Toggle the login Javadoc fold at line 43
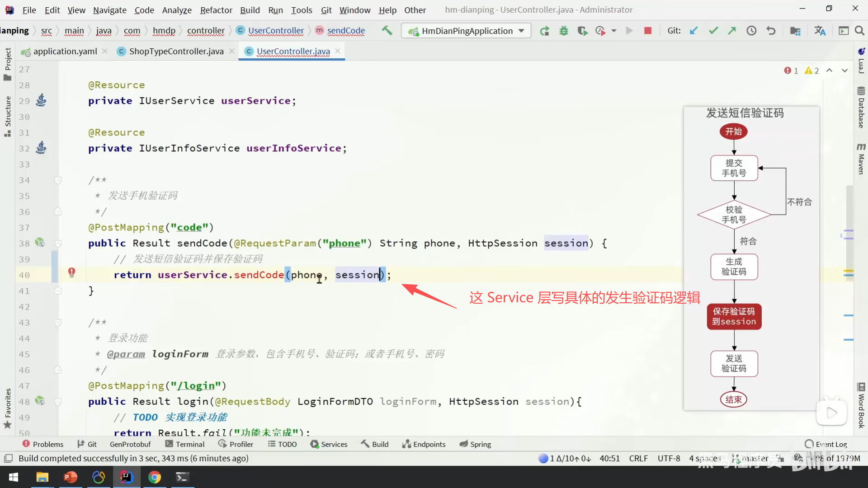This screenshot has width=868, height=488. tap(58, 323)
